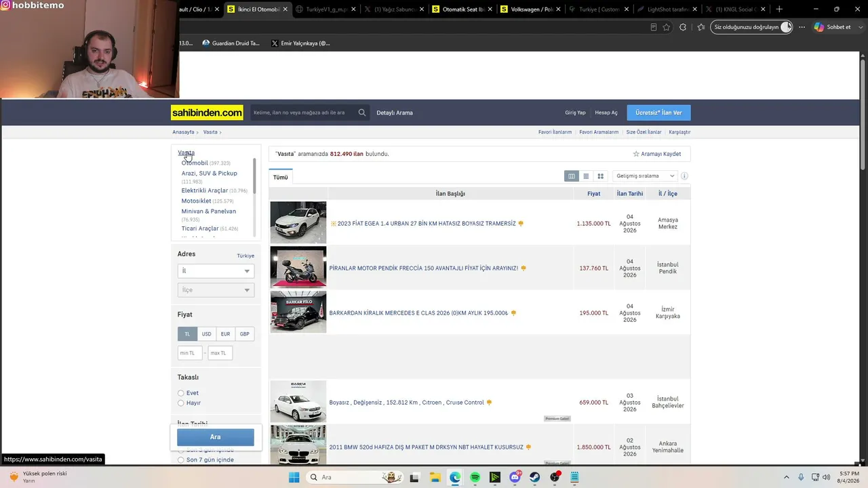Image resolution: width=868 pixels, height=488 pixels.
Task: Open 2011 BMW 520d listing title
Action: tap(426, 447)
